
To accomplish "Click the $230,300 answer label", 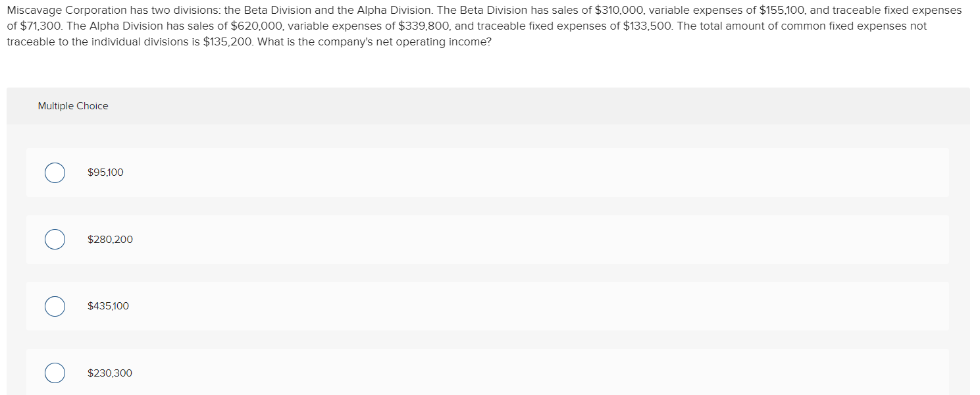I will [109, 373].
